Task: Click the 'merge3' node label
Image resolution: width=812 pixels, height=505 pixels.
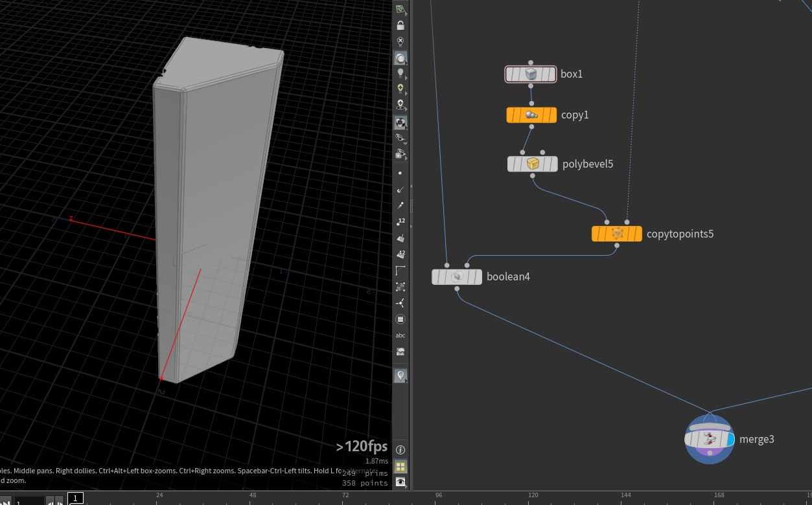Action: [757, 439]
